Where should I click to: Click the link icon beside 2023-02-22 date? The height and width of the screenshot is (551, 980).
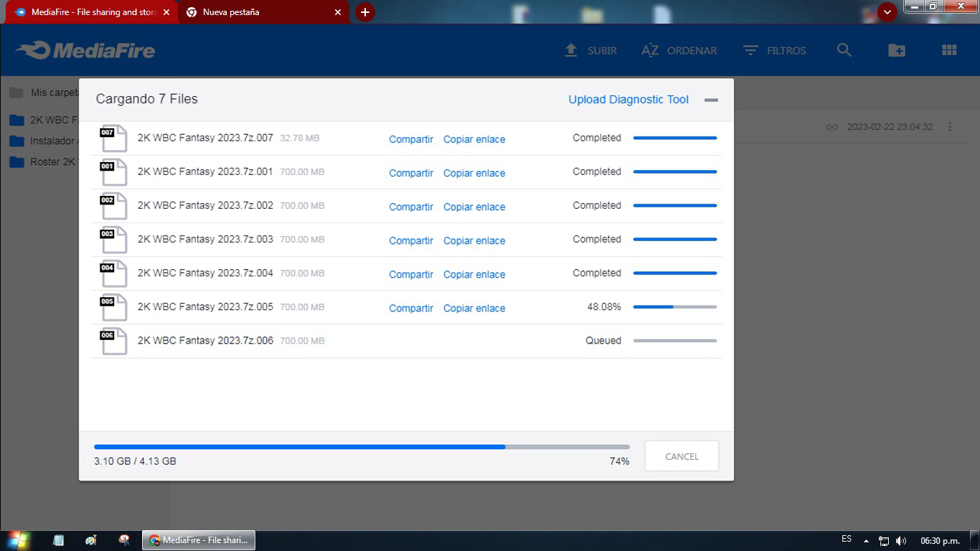click(832, 127)
